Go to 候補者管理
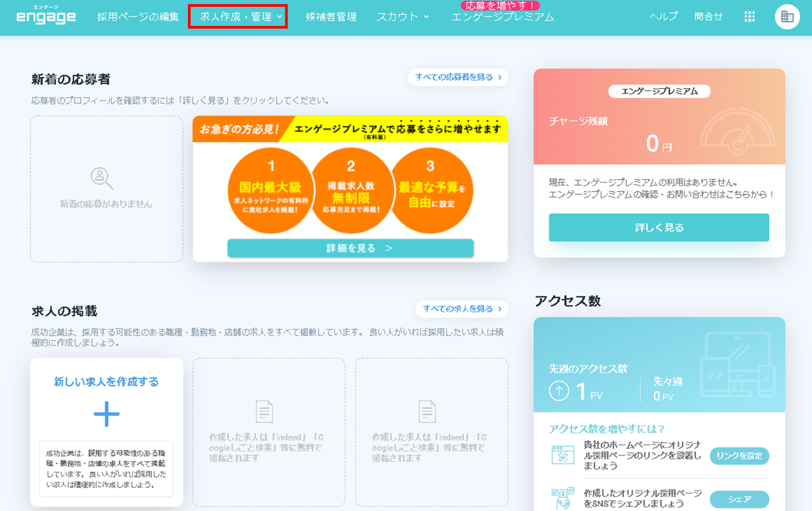The image size is (812, 511). (331, 17)
